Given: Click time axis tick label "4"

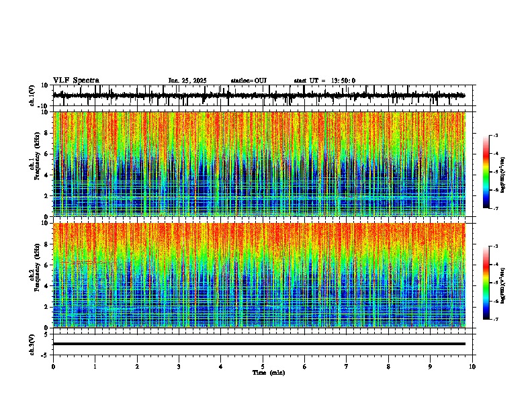Looking at the screenshot, I should pos(221,367).
